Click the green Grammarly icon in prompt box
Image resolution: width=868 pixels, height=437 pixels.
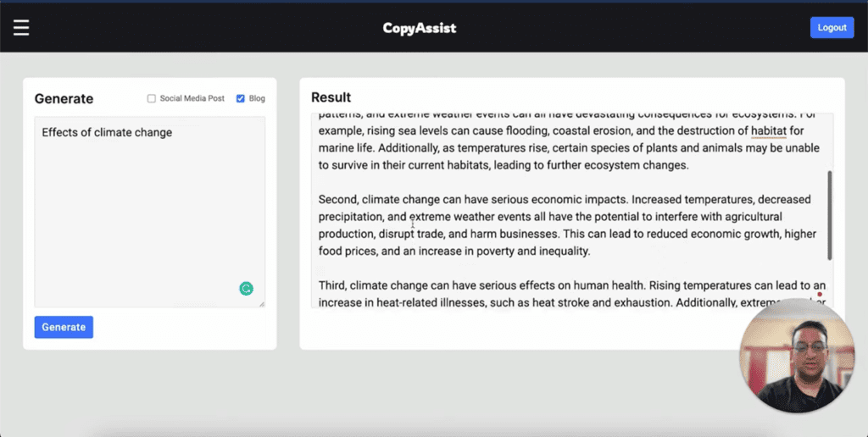click(246, 289)
